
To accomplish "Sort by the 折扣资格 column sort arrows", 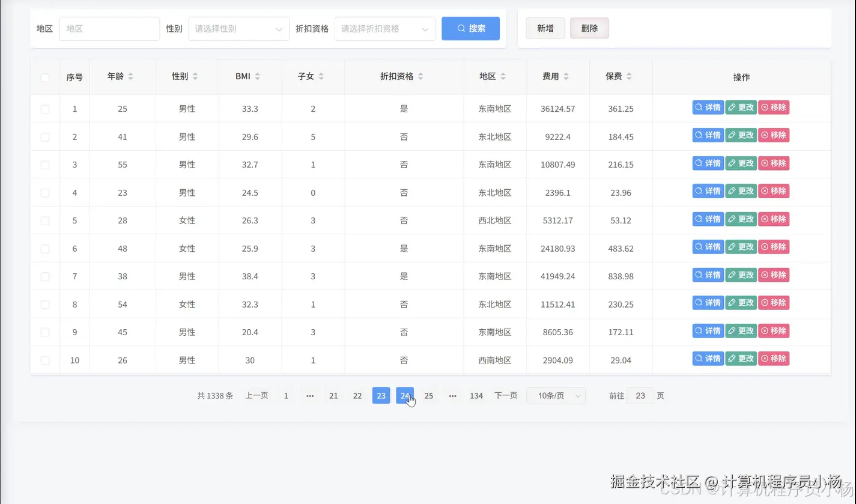I will point(420,77).
